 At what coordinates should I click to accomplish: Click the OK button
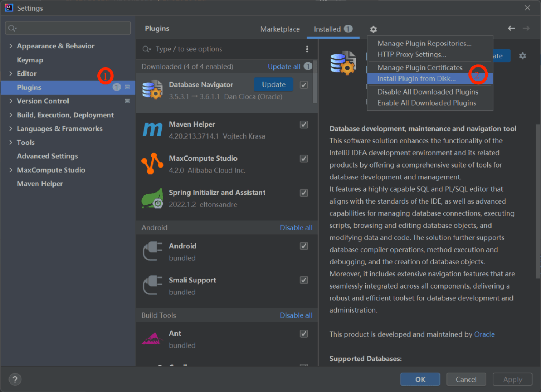420,380
